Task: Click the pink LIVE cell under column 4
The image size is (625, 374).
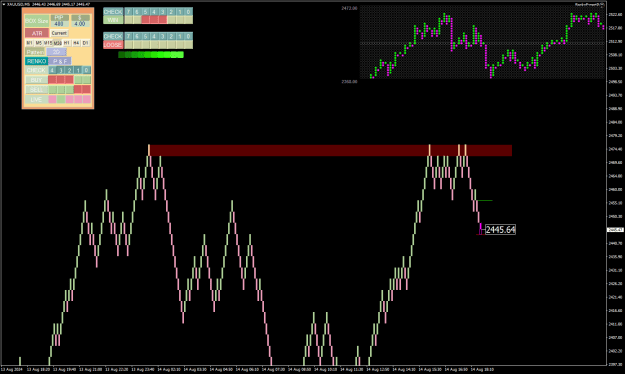Action: point(52,99)
